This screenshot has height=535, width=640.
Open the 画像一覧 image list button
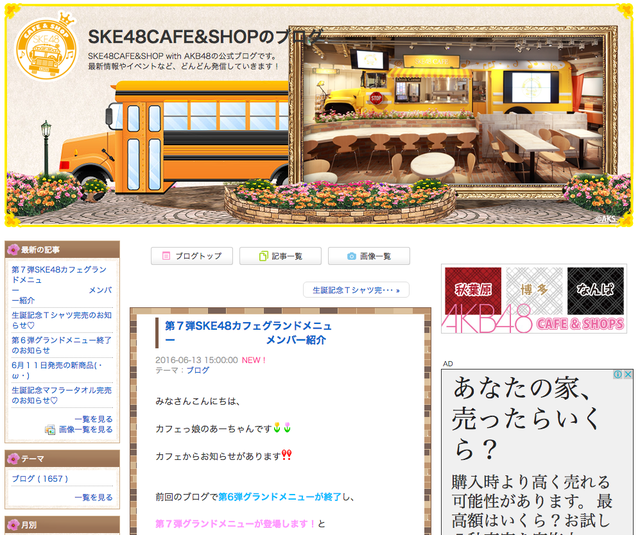(x=369, y=256)
